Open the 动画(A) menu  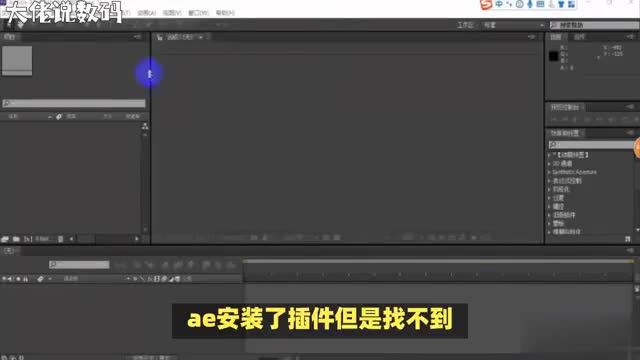tap(147, 13)
